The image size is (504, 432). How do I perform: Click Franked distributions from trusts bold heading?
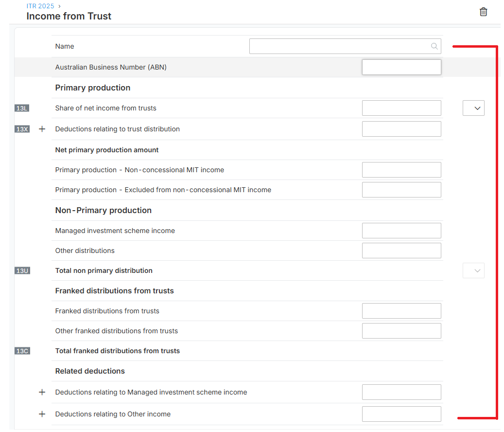[x=114, y=291]
